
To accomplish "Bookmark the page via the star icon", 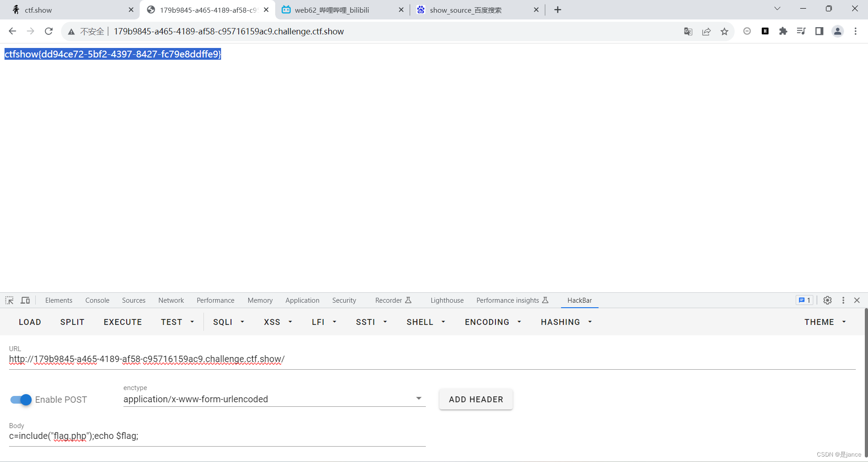I will pyautogui.click(x=724, y=31).
